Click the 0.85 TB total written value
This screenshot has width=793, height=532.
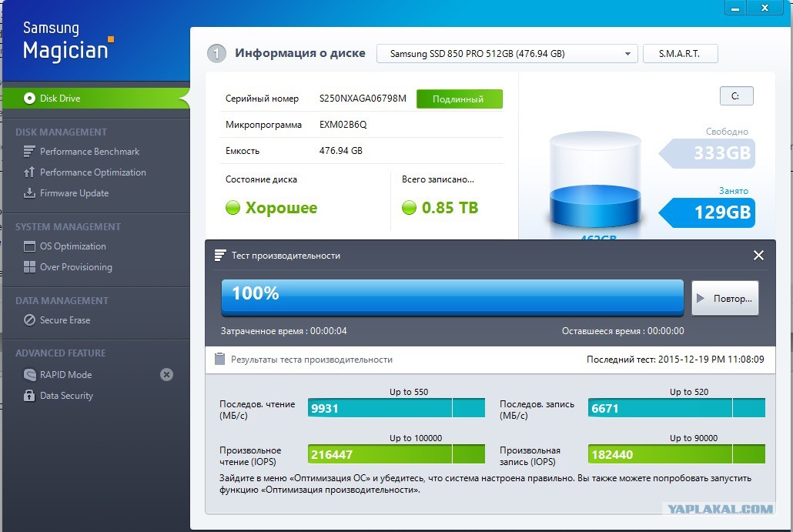click(450, 207)
